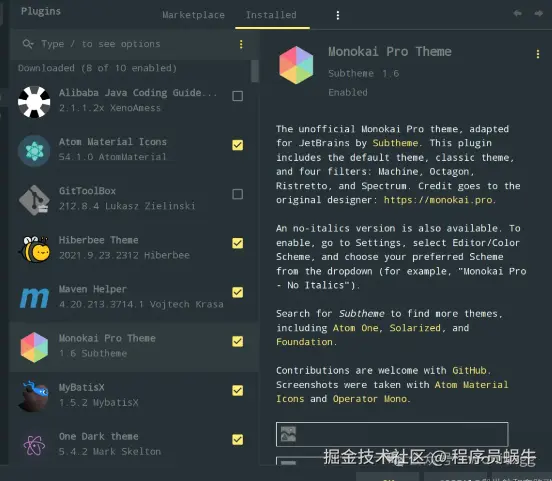
Task: Click the plugin search field
Action: [x=134, y=44]
